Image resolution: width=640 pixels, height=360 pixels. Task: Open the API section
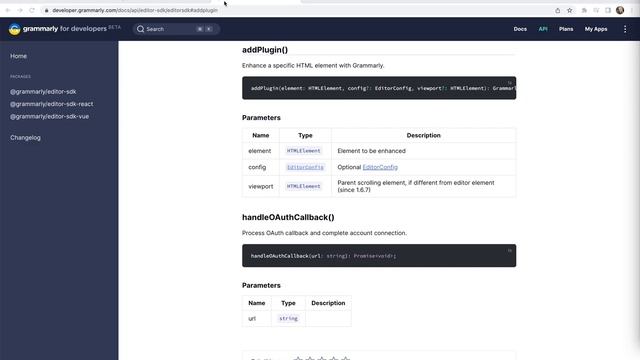point(543,29)
